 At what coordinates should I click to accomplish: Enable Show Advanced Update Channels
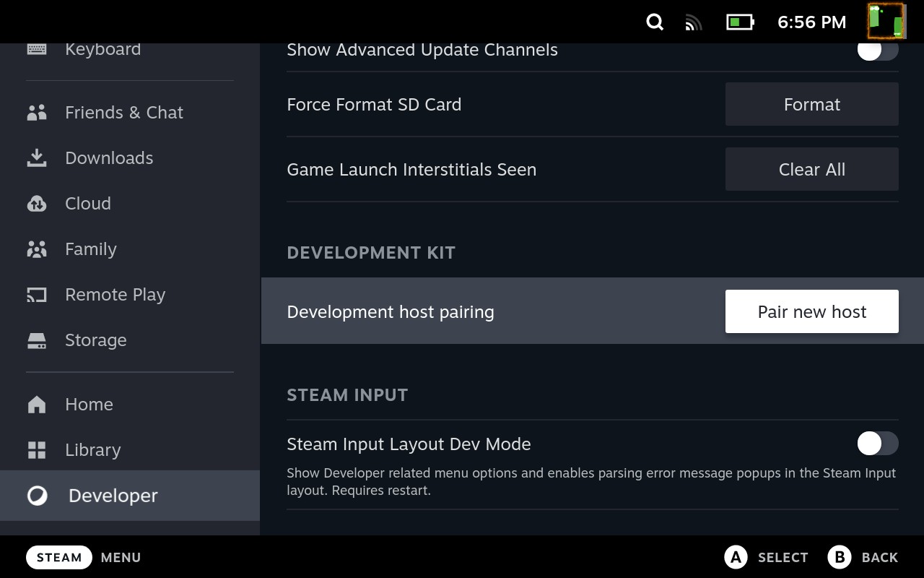tap(877, 49)
